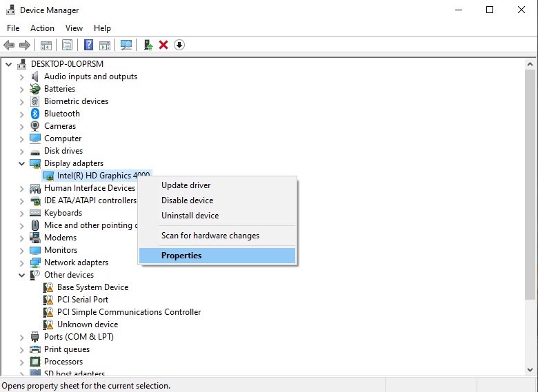Expand the Bluetooth node
Screen dimensions: 538x392
(21, 114)
